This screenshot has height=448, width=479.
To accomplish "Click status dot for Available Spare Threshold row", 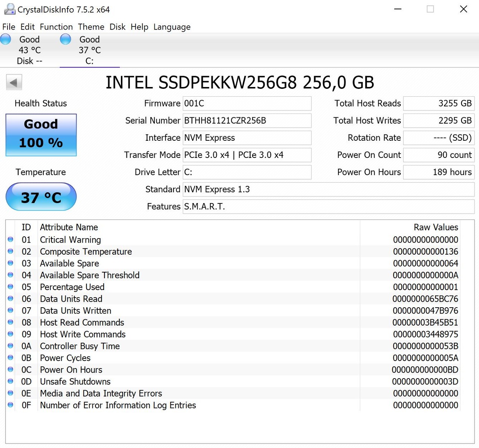I will [x=10, y=275].
